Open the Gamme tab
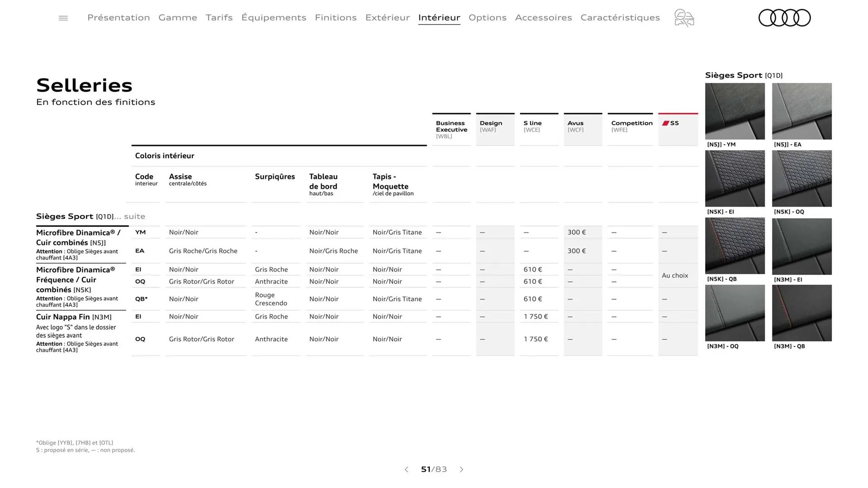Screen dimensions: 868x488 [178, 18]
